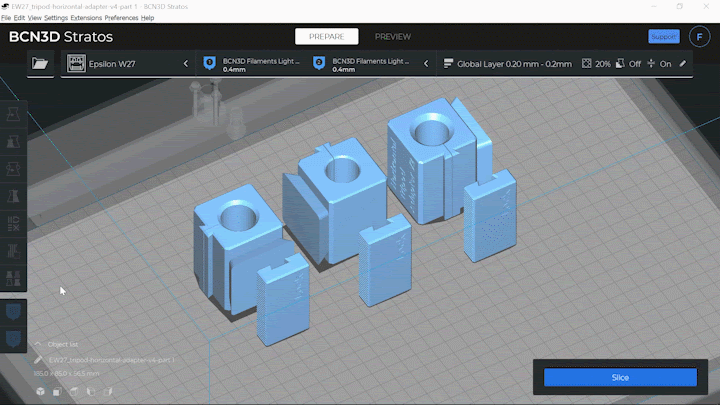
Task: Open the Epsilon W27 printer dropdown
Action: click(128, 64)
